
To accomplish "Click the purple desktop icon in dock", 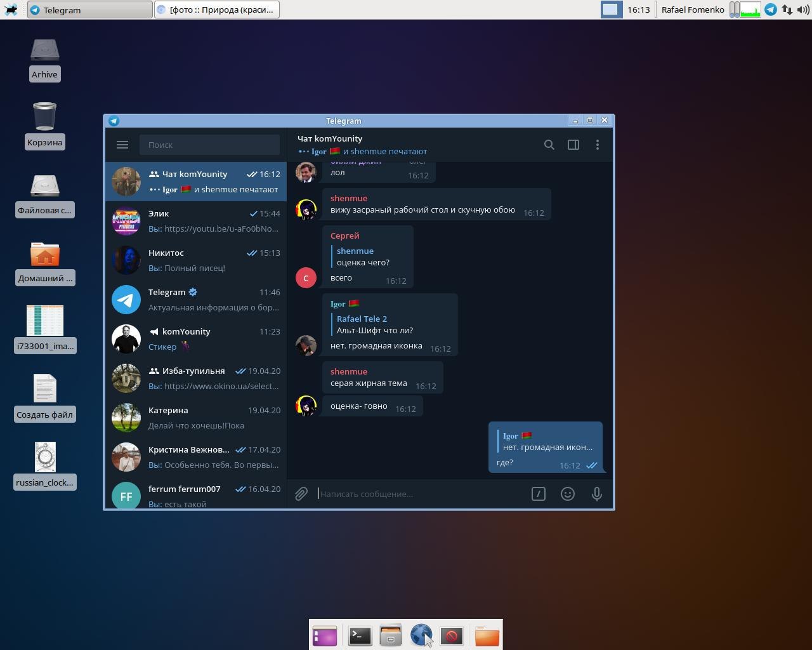I will (325, 635).
